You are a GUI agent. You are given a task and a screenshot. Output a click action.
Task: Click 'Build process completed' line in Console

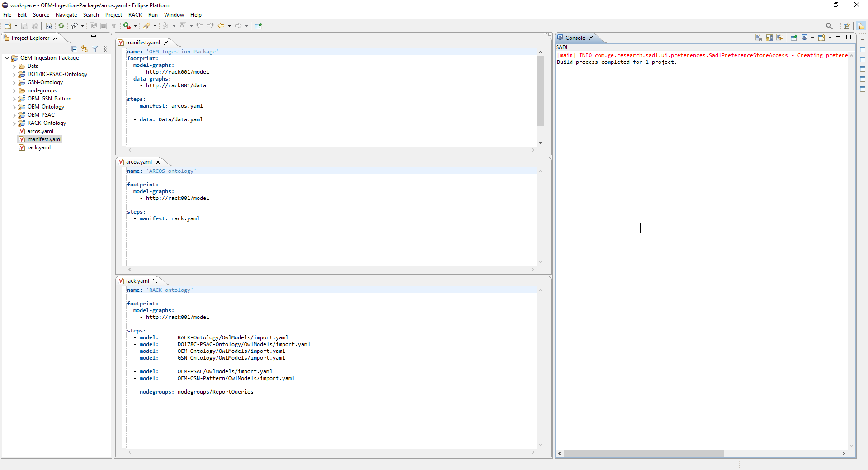point(617,62)
